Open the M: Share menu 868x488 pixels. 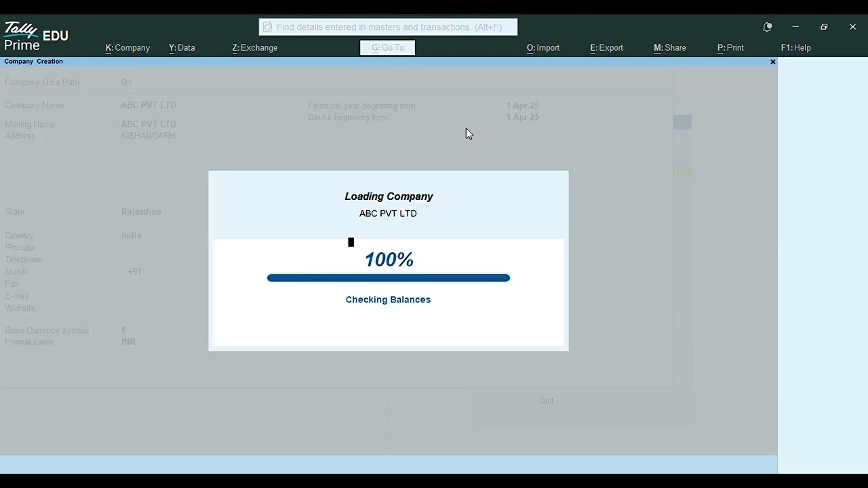coord(670,48)
